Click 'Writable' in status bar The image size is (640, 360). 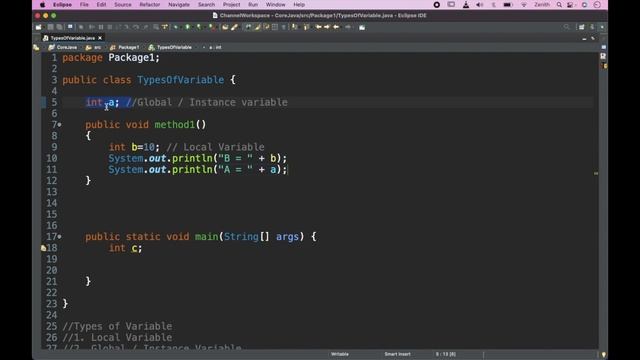340,354
